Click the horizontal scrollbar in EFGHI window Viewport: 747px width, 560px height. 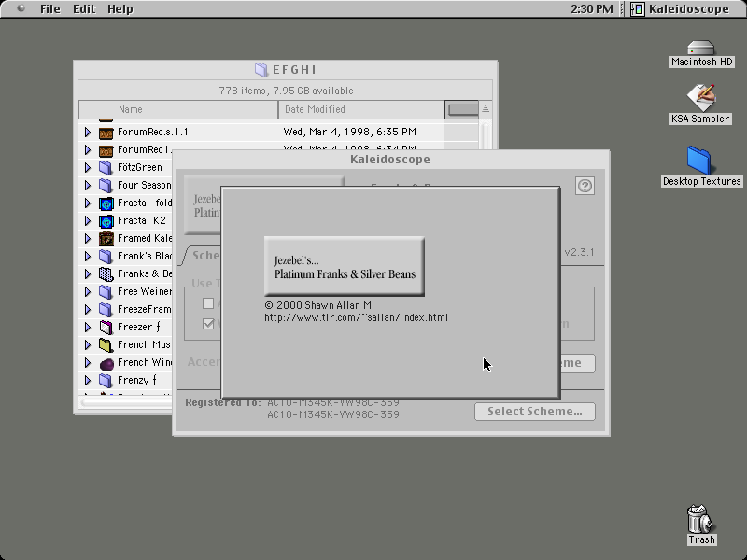click(126, 402)
